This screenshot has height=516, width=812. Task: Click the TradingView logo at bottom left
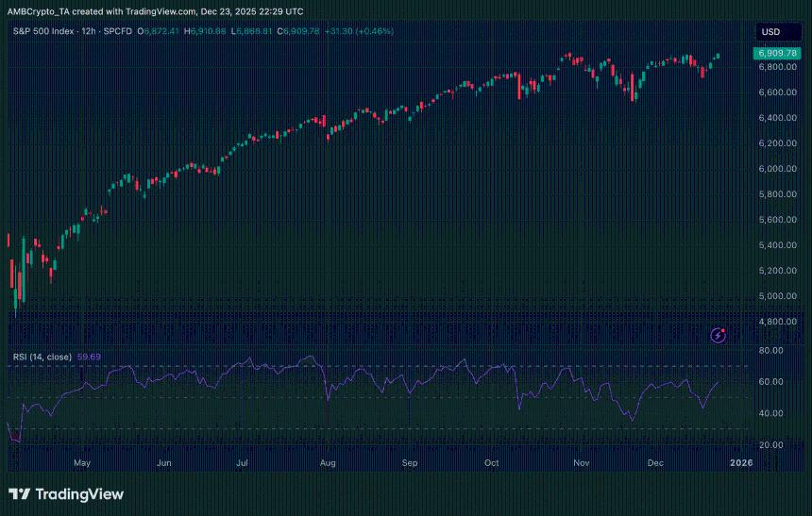pyautogui.click(x=66, y=494)
